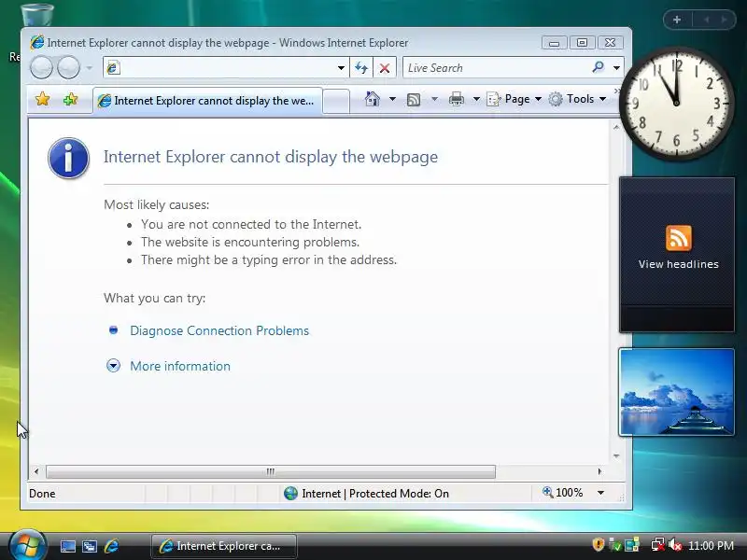
Task: Click Internet Explorer taskbar window button
Action: 223,546
